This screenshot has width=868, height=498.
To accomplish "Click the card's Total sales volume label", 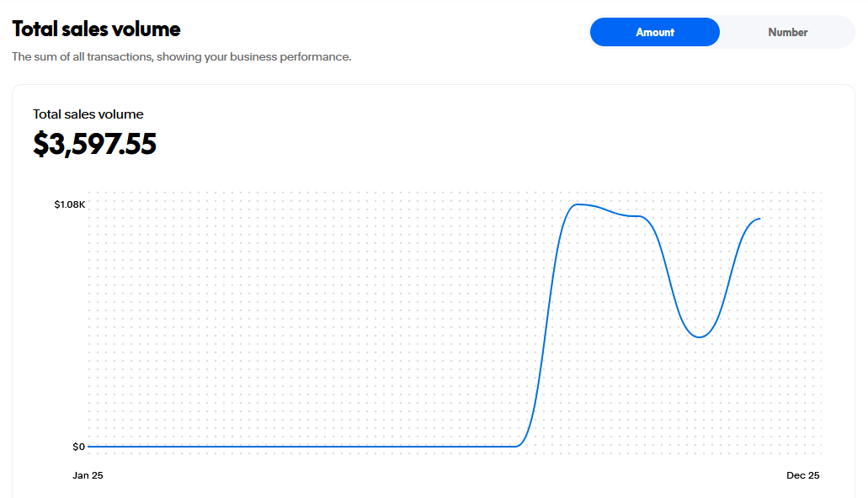I will coord(88,114).
